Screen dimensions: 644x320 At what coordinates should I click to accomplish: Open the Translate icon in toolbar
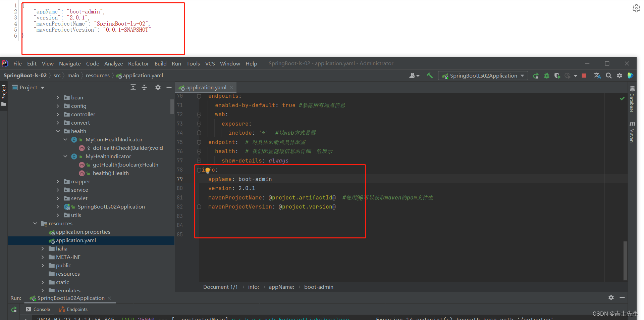pyautogui.click(x=597, y=76)
